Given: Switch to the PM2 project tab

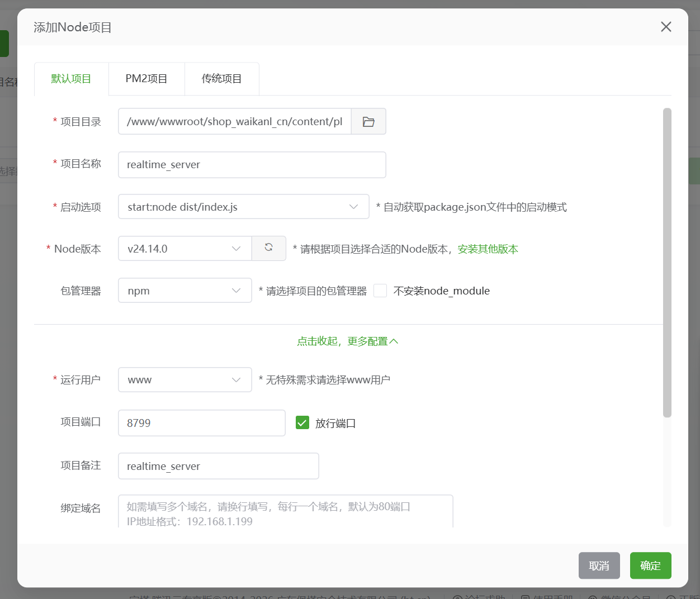Looking at the screenshot, I should pyautogui.click(x=146, y=79).
